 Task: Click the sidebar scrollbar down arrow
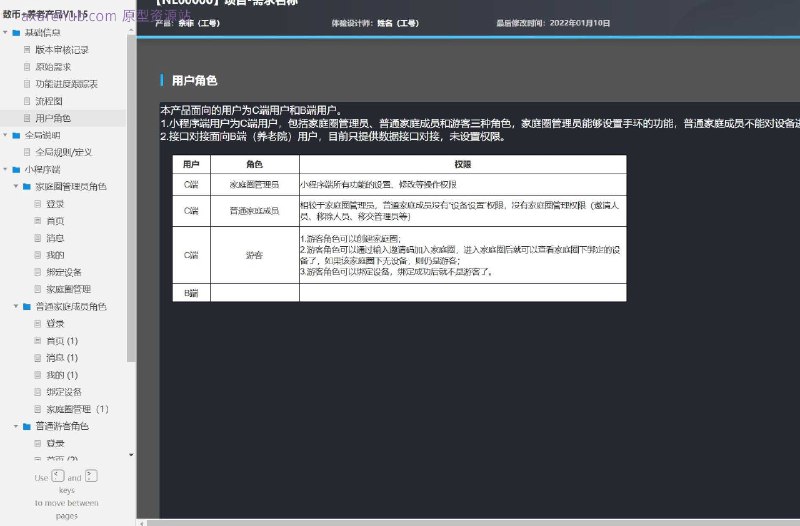(x=131, y=455)
